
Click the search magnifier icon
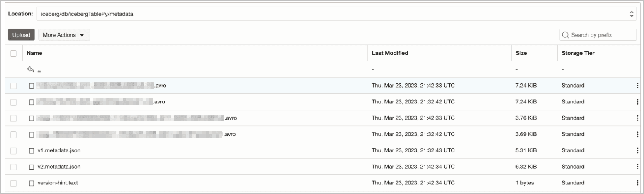tap(566, 35)
